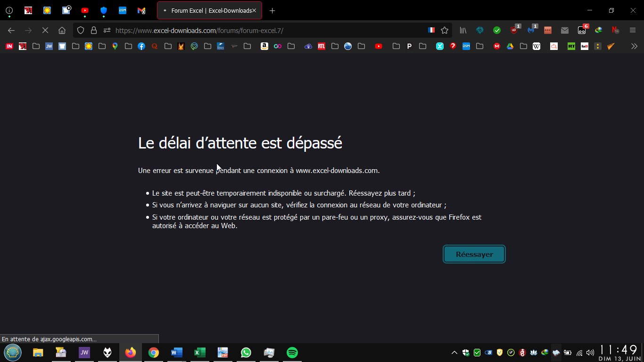Show hidden system tray icons
The image size is (644, 362).
click(x=454, y=353)
